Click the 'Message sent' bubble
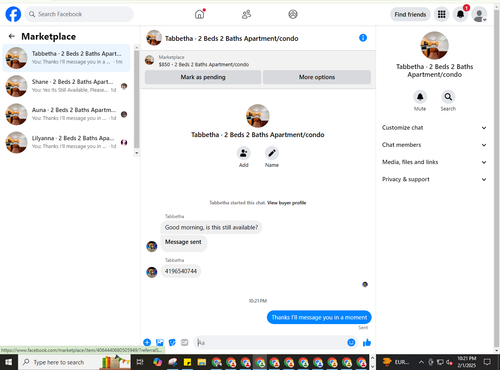Viewport: 500px width, 370px height. (183, 243)
